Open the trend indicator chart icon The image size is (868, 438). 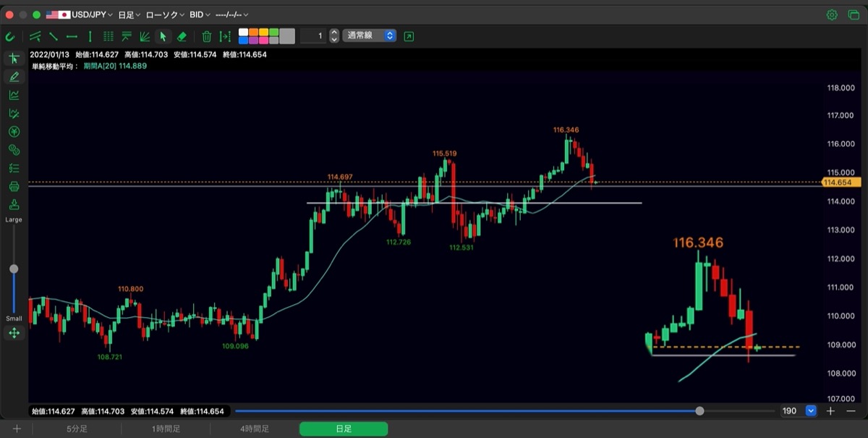pyautogui.click(x=14, y=95)
